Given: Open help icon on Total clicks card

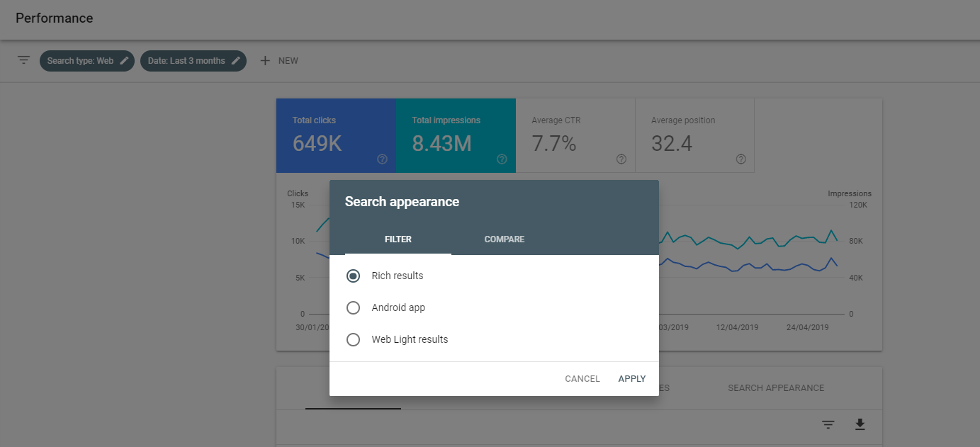Looking at the screenshot, I should pyautogui.click(x=383, y=159).
